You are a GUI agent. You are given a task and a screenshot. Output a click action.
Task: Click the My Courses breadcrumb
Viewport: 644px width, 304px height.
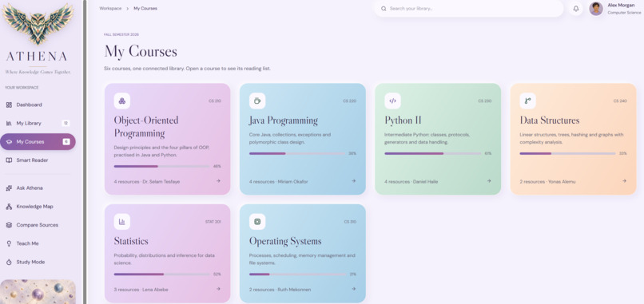[x=145, y=9]
